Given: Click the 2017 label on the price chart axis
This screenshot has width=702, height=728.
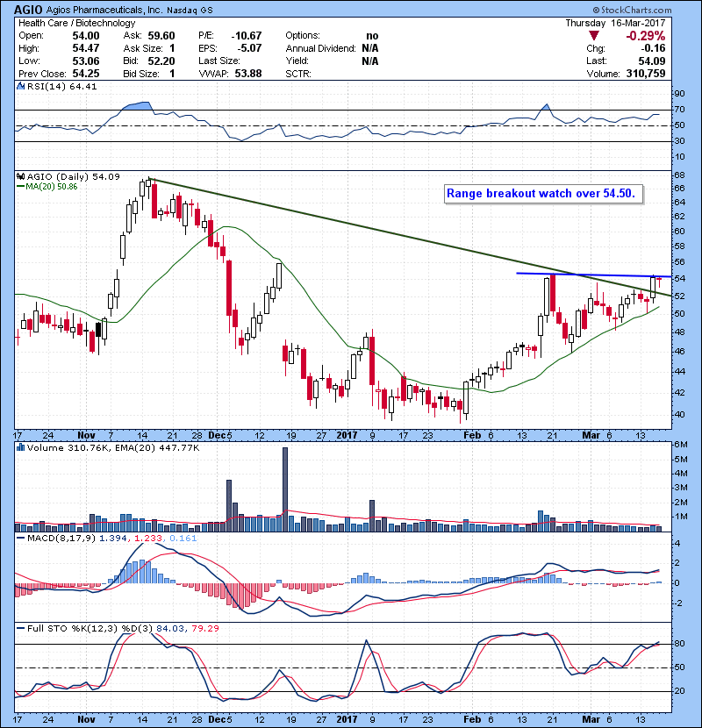Looking at the screenshot, I should (x=347, y=436).
